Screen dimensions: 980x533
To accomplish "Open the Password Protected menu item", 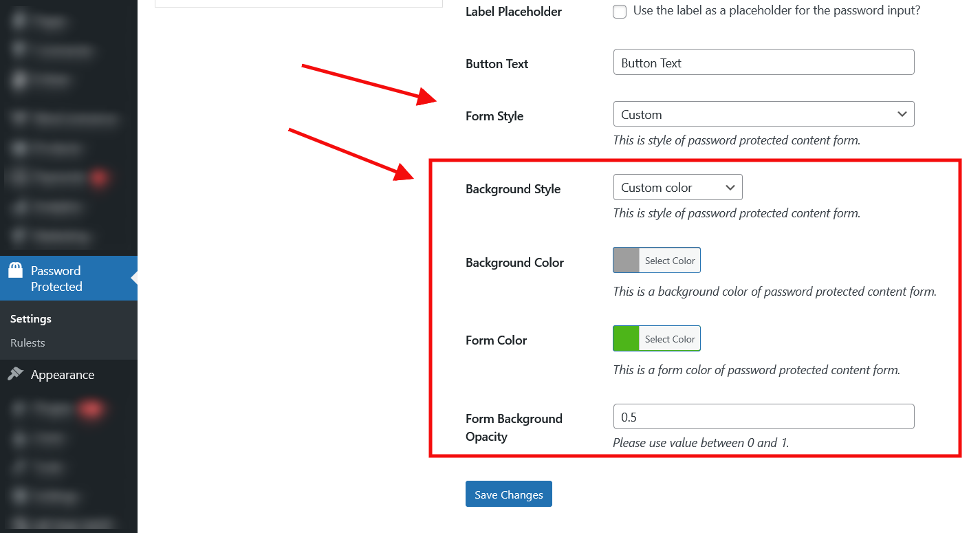I will (x=69, y=279).
